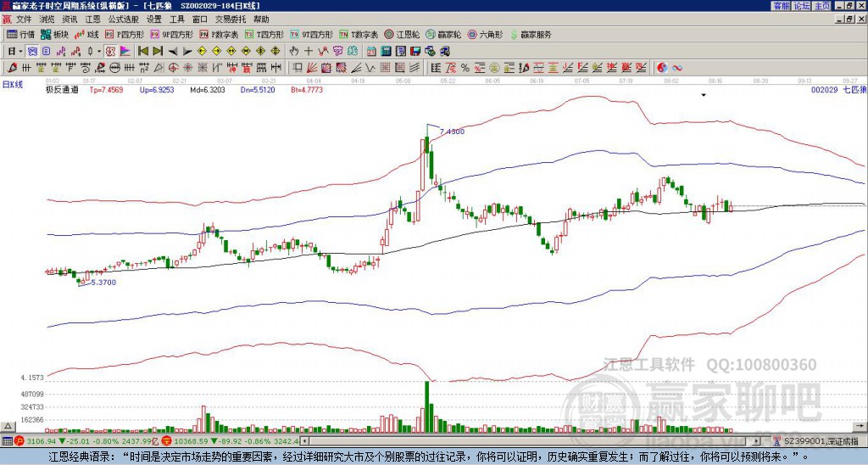Click the 赢家服务 dollar-sign button
This screenshot has width=868, height=465.
click(x=531, y=34)
